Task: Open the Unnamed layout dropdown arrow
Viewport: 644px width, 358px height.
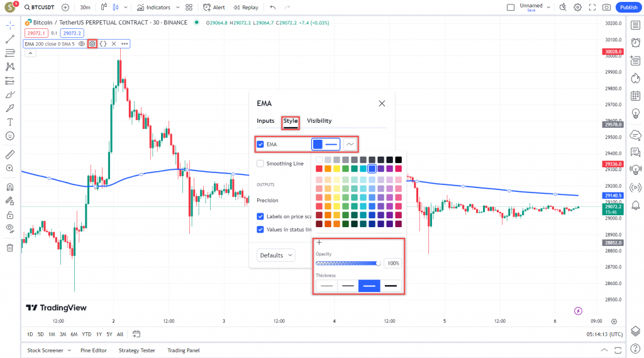Action: point(548,8)
